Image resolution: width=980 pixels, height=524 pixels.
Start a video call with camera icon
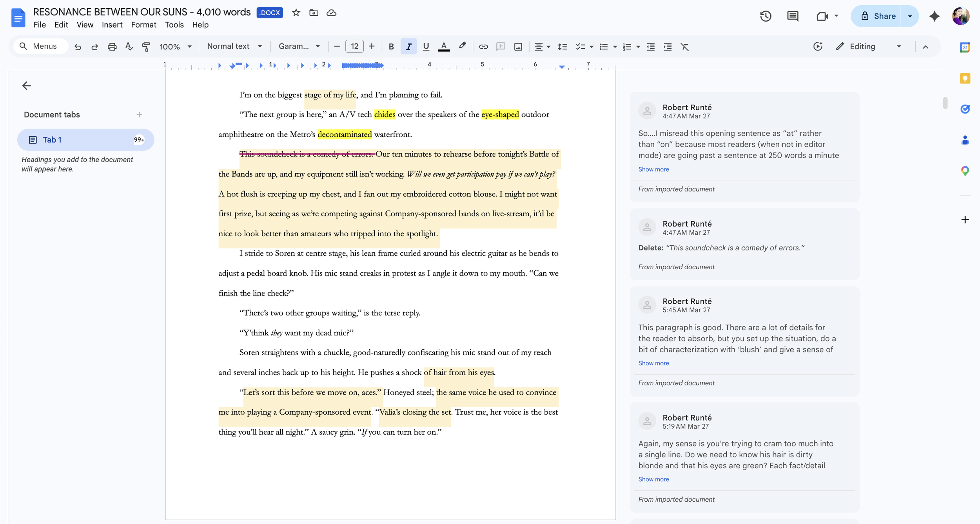click(822, 16)
